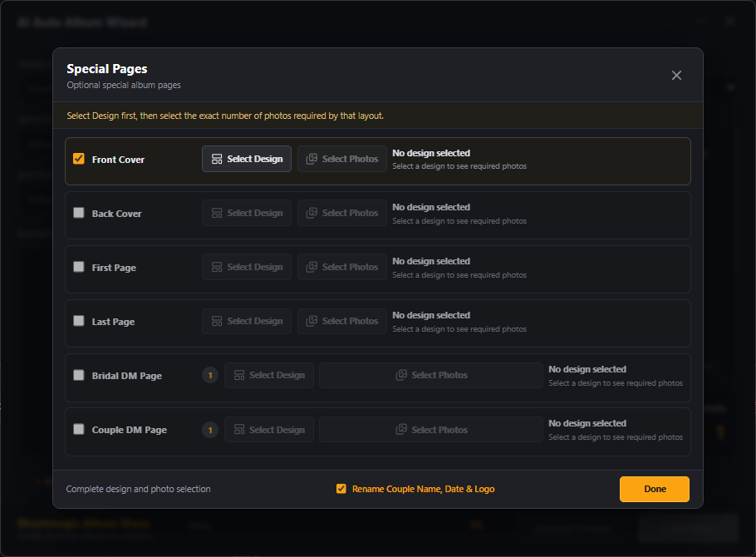Choose Select Photos for First Page
756x557 pixels.
click(342, 267)
